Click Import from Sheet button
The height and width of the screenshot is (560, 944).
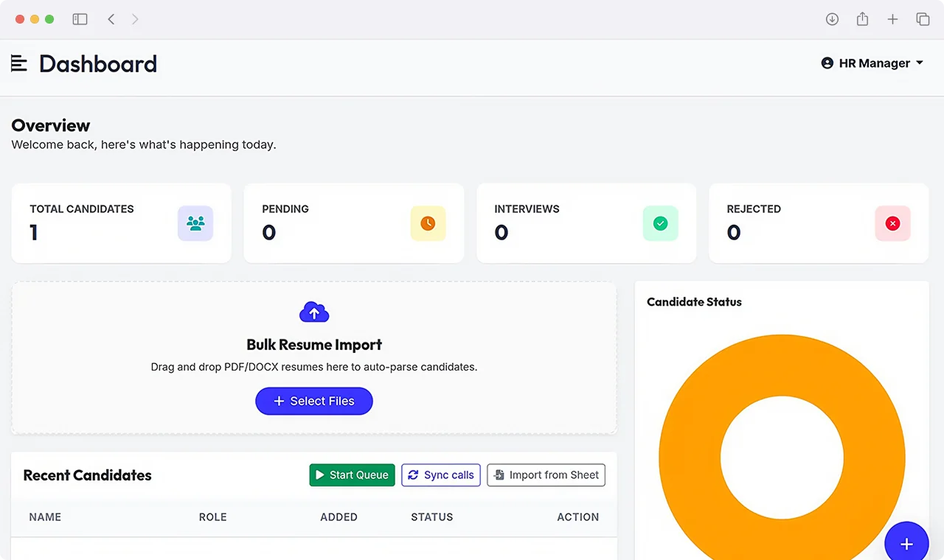546,475
